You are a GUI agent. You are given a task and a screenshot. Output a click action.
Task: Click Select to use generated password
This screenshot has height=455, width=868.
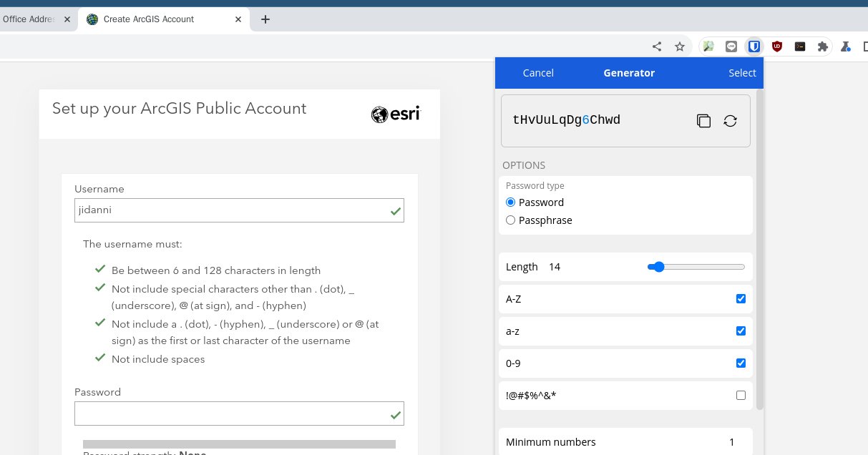pyautogui.click(x=742, y=73)
